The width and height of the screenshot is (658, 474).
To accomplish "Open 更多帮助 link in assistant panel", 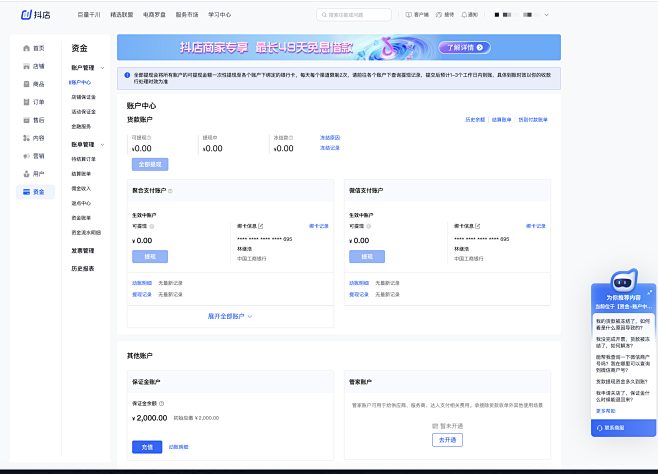I will click(x=606, y=411).
